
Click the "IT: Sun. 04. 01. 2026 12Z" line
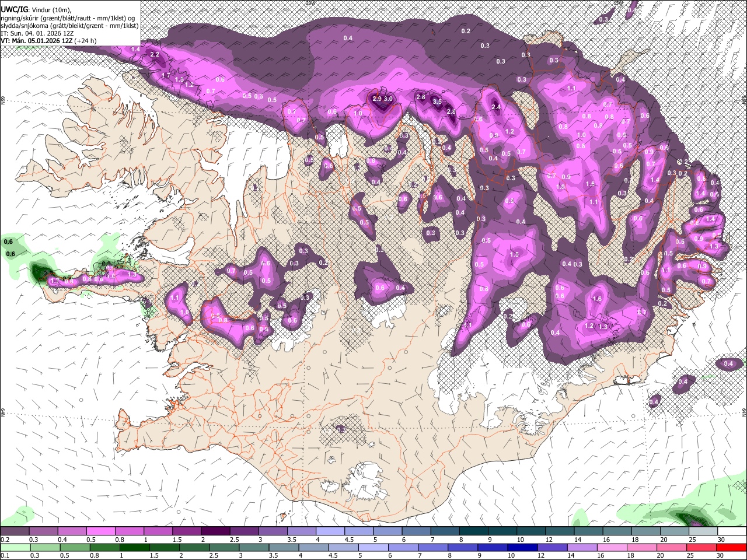tap(37, 33)
